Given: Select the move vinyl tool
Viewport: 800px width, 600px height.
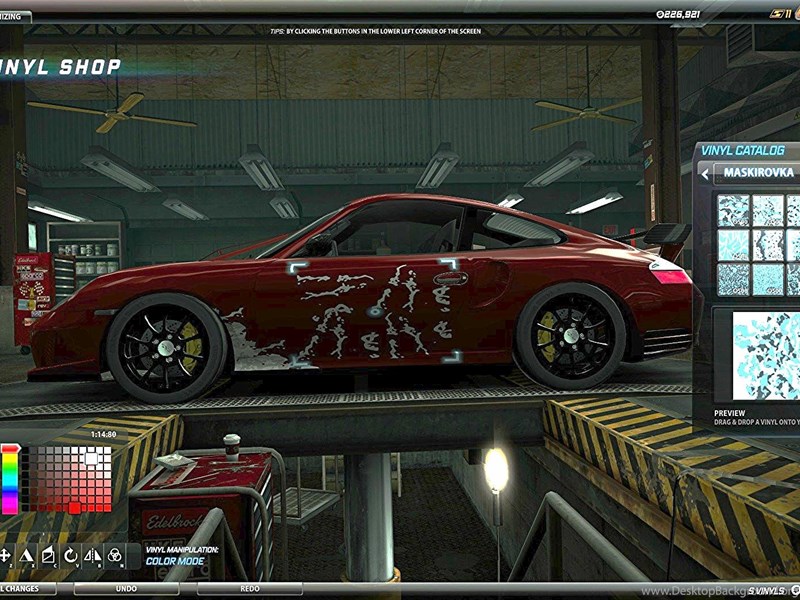Looking at the screenshot, I should coord(5,553).
